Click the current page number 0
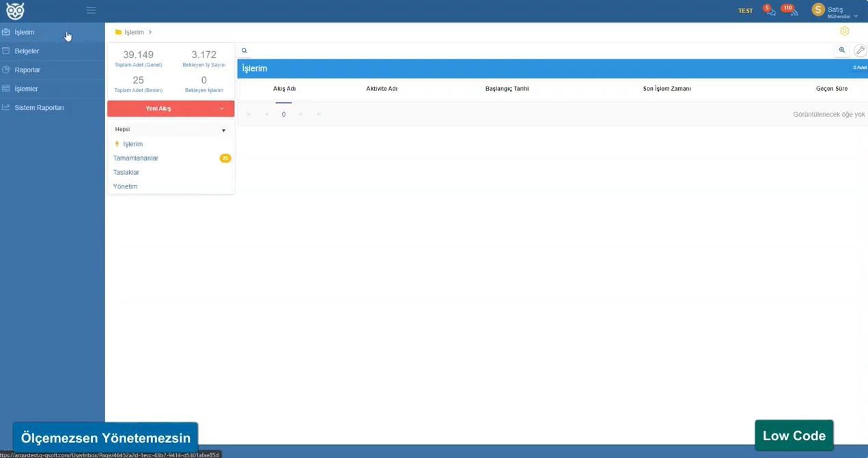Viewport: 868px width, 458px height. tap(283, 115)
